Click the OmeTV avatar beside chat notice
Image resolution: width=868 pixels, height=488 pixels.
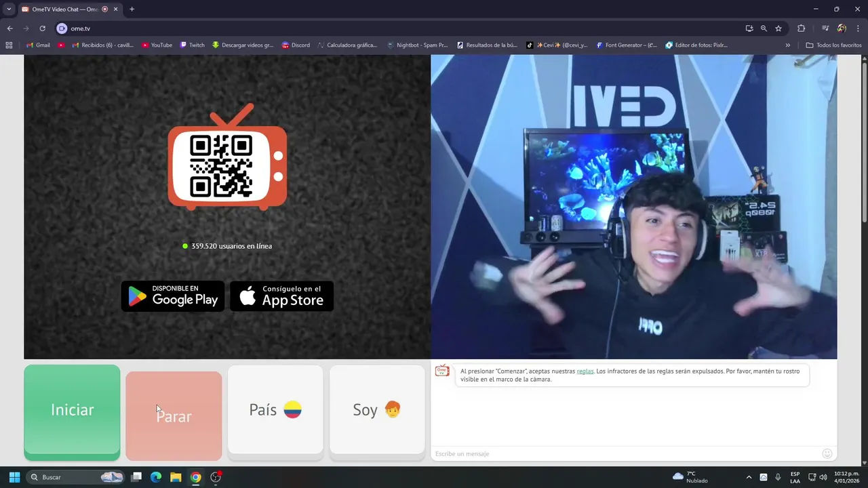pos(442,371)
